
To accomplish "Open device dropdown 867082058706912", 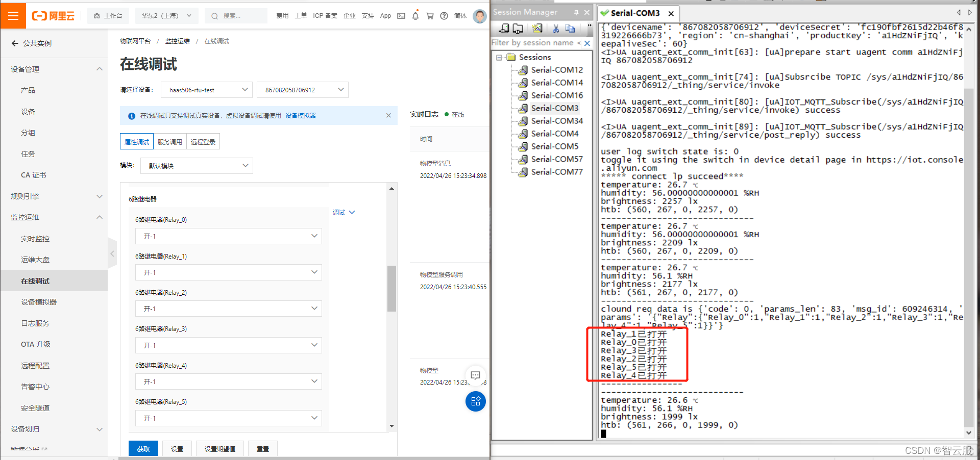I will (302, 90).
